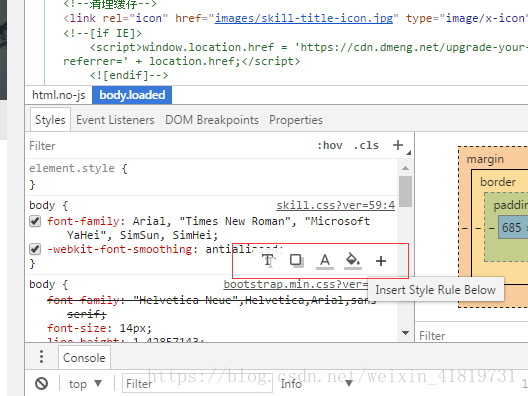The image size is (528, 396).
Task: Toggle :hov element state panel
Action: 330,145
